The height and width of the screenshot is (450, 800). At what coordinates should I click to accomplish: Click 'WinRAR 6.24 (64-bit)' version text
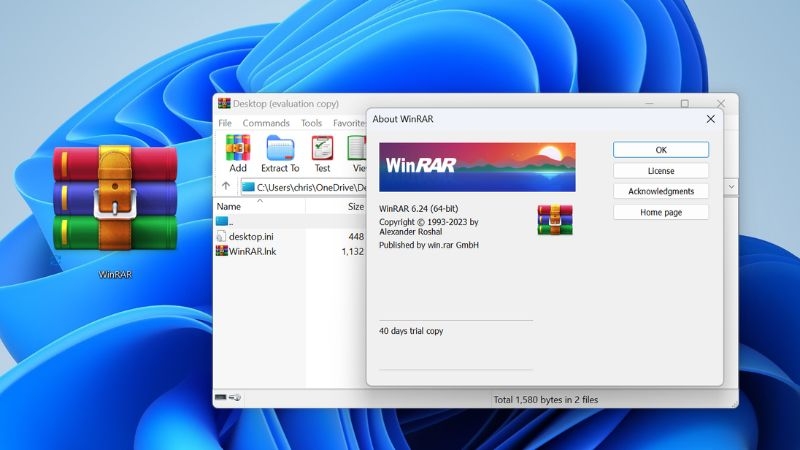click(x=418, y=209)
